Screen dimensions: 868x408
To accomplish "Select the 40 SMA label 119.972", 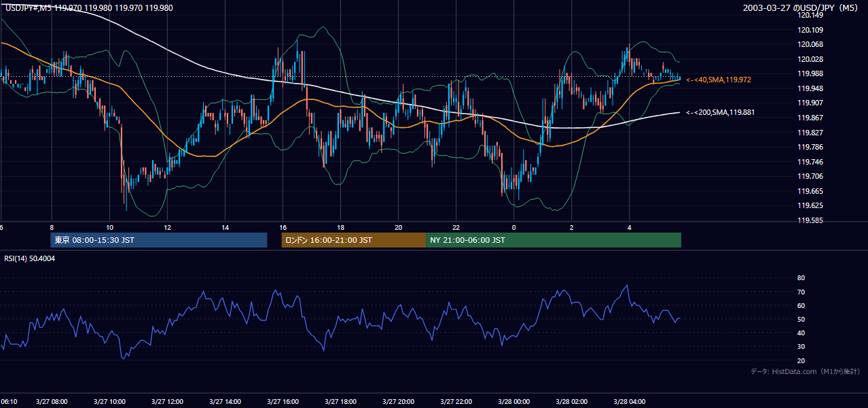I will point(719,80).
